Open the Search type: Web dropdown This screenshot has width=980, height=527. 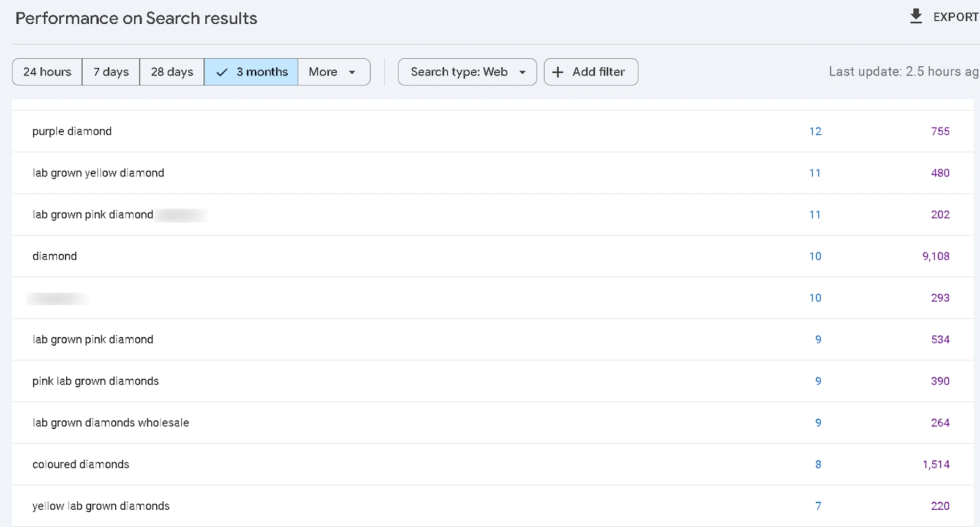click(x=467, y=72)
